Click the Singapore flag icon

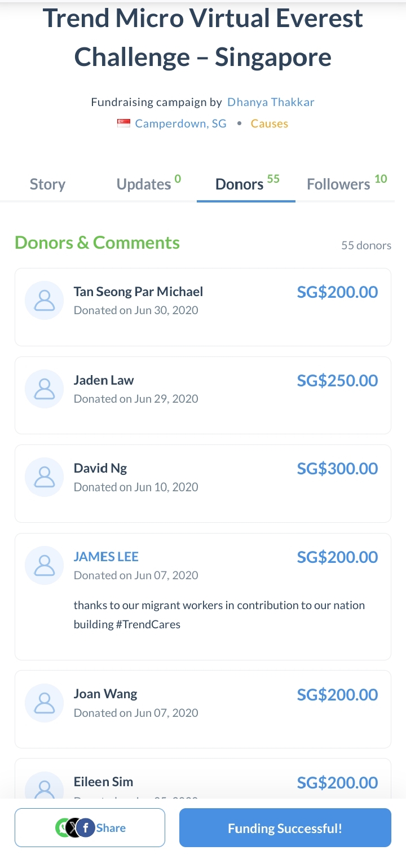(123, 124)
